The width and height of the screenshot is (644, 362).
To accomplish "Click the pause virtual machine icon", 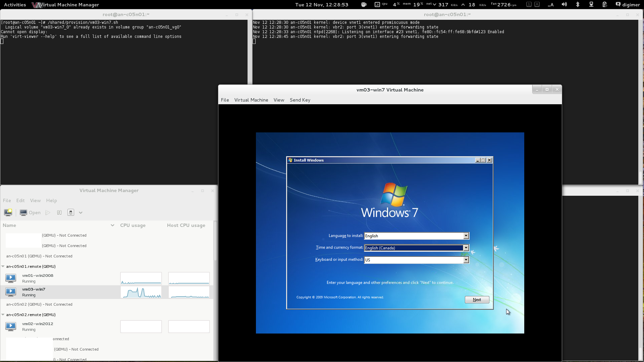I will point(59,213).
